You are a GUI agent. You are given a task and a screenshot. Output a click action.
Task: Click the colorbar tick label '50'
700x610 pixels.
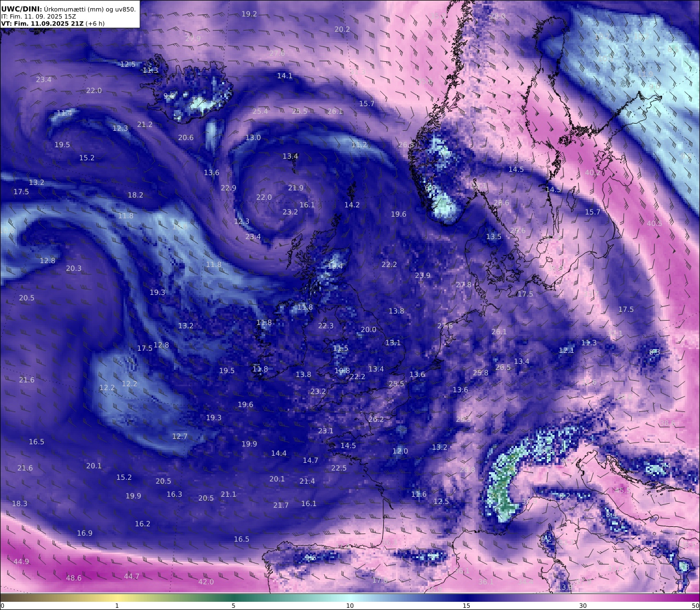click(x=695, y=606)
